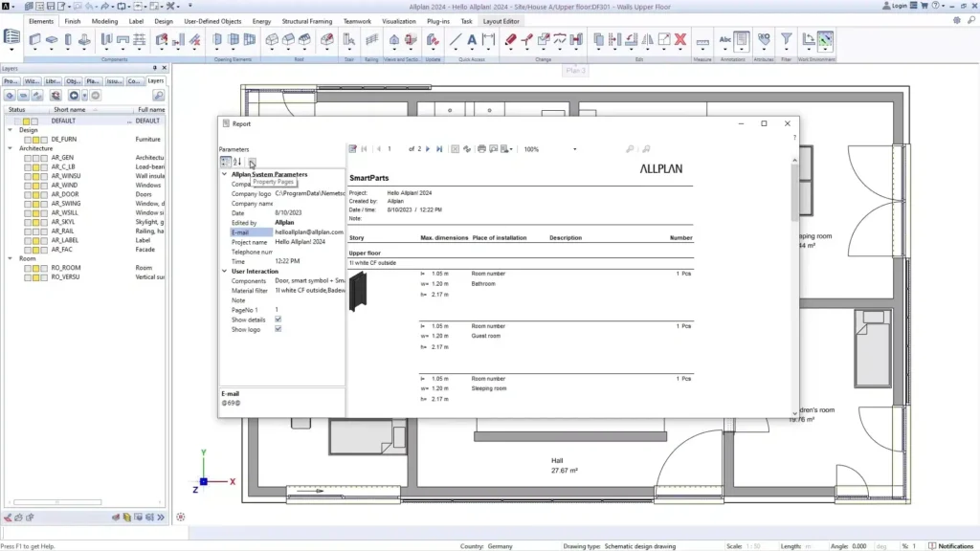Click the export report icon in Report toolbar
Viewport: 980px width, 551px height.
[x=505, y=149]
